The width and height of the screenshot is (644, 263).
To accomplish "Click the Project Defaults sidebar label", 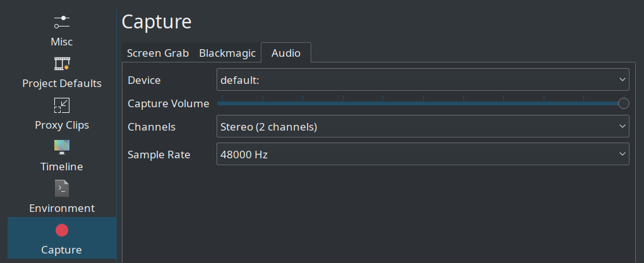I will click(x=62, y=83).
